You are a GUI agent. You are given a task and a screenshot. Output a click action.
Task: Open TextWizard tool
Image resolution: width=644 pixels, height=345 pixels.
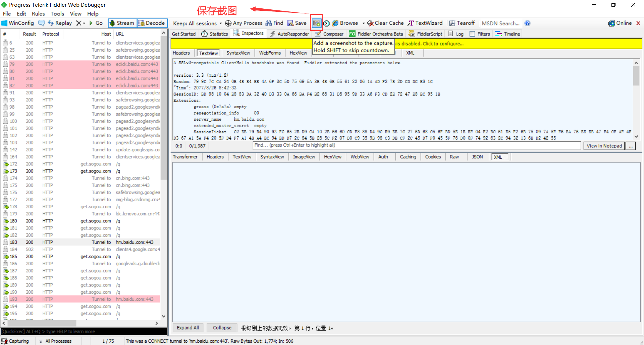coord(425,23)
